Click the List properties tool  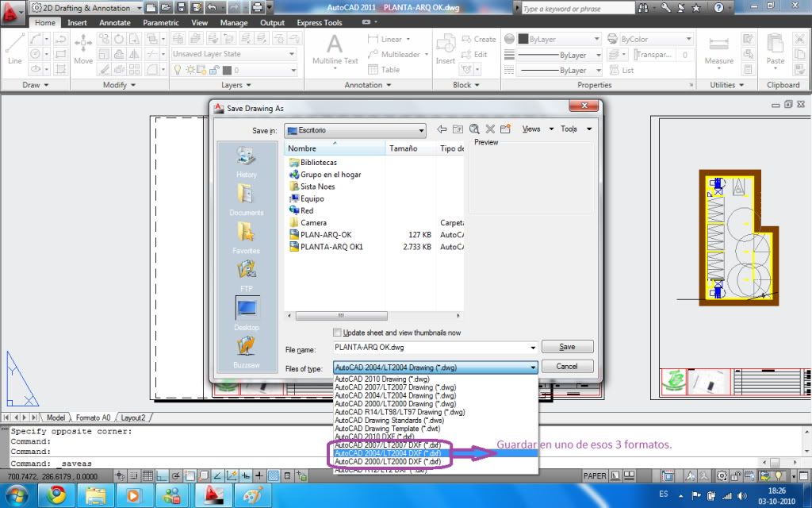click(x=622, y=70)
